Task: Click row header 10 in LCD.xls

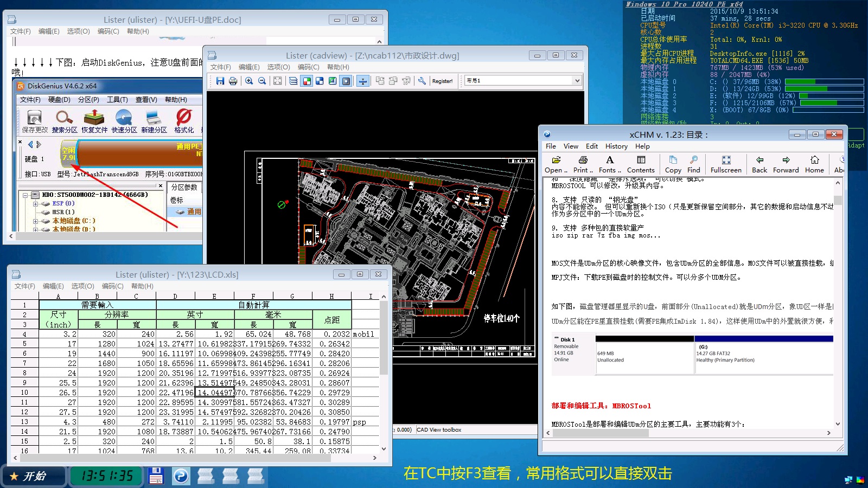Action: [25, 393]
